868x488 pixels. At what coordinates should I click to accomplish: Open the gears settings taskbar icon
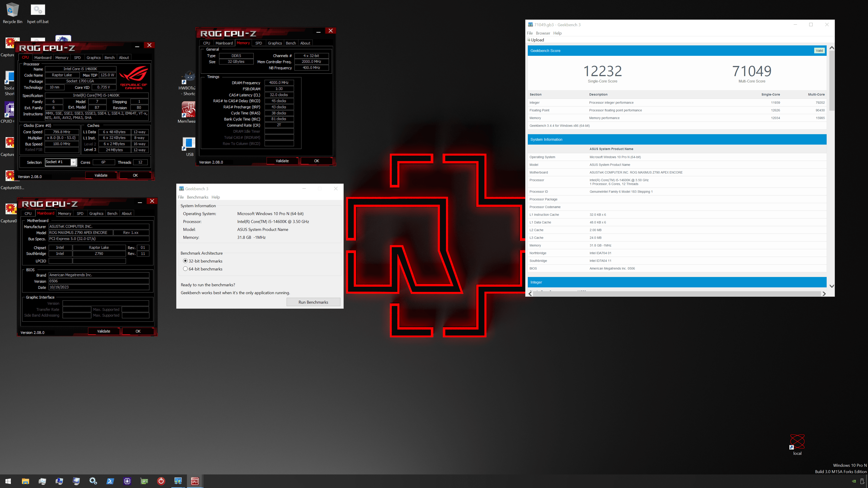pos(93,481)
